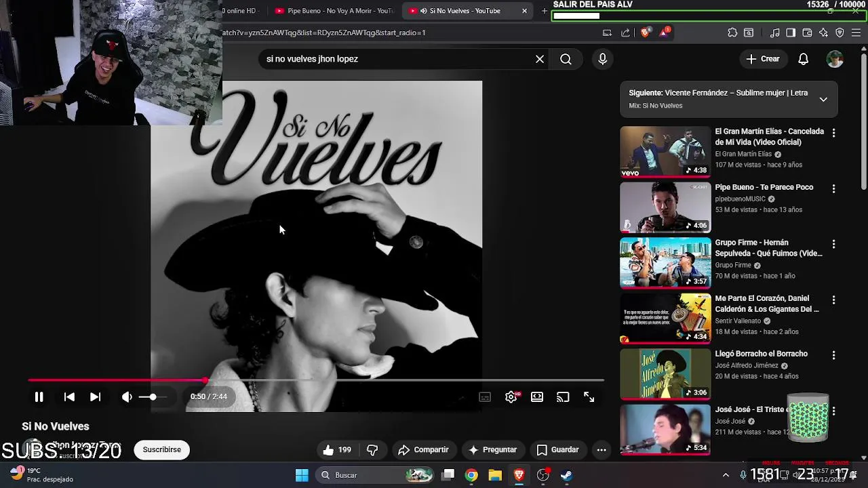The width and height of the screenshot is (868, 488).
Task: Play the Pipe Bueno Te Parece Poco thumbnail
Action: click(665, 207)
